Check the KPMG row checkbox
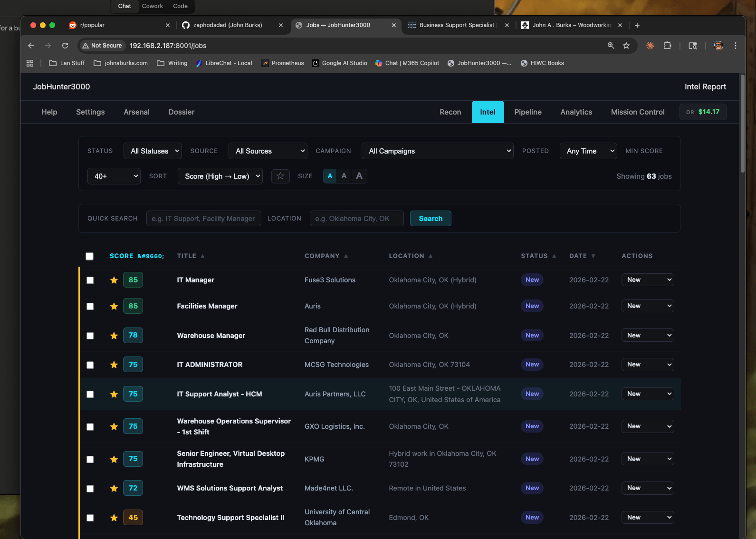The width and height of the screenshot is (756, 539). pyautogui.click(x=90, y=460)
